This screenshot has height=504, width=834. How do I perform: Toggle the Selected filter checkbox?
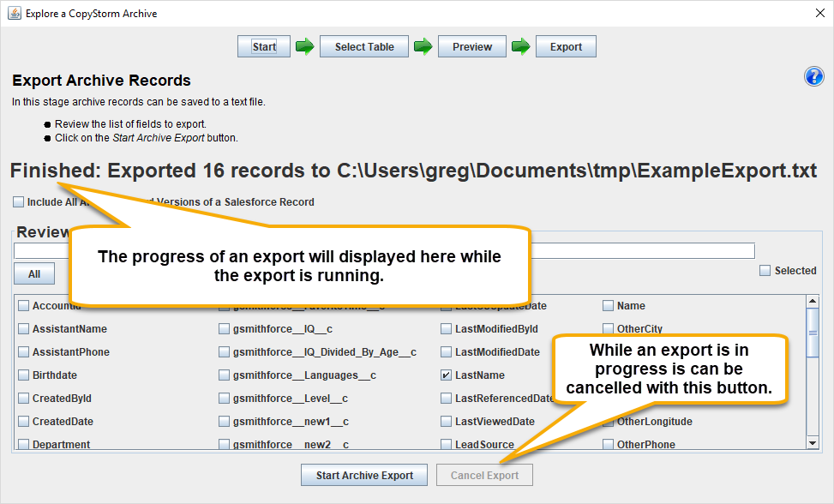[765, 271]
